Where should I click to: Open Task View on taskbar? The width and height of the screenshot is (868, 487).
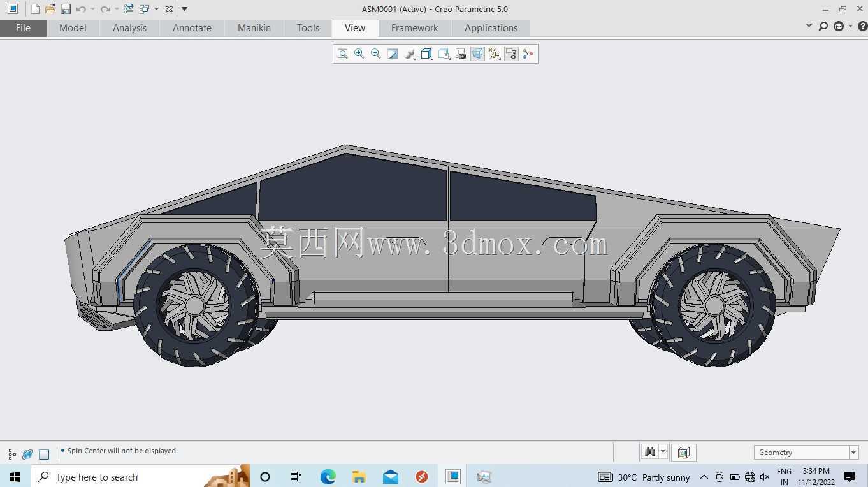pos(295,477)
